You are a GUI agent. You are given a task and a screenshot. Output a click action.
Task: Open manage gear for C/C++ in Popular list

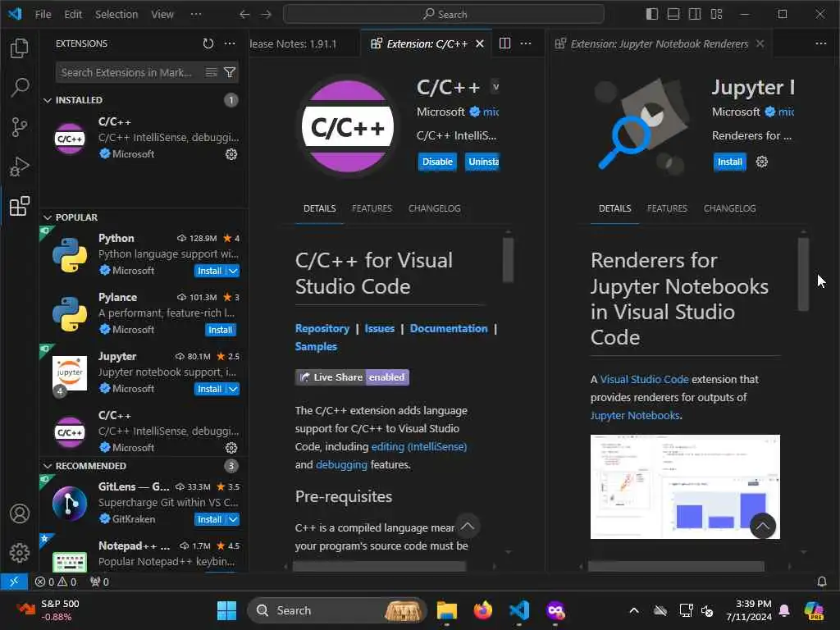pos(231,447)
